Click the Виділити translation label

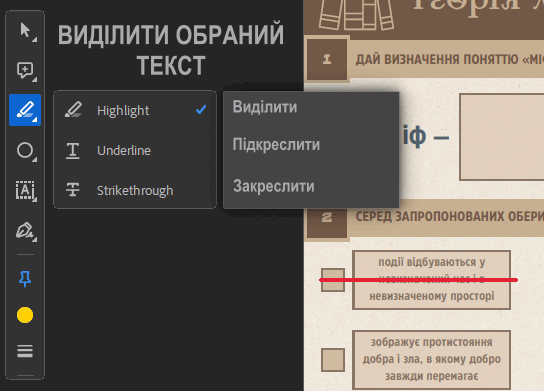[x=265, y=107]
